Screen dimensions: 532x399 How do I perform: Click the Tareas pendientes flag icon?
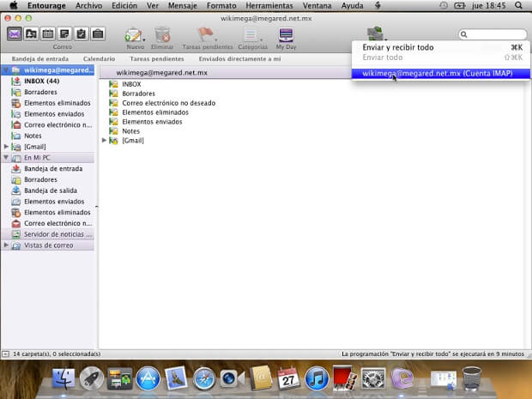tap(206, 34)
